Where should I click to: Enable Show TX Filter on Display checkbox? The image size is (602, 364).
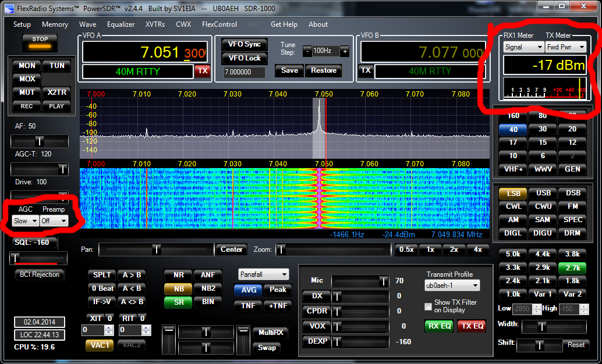coord(429,306)
